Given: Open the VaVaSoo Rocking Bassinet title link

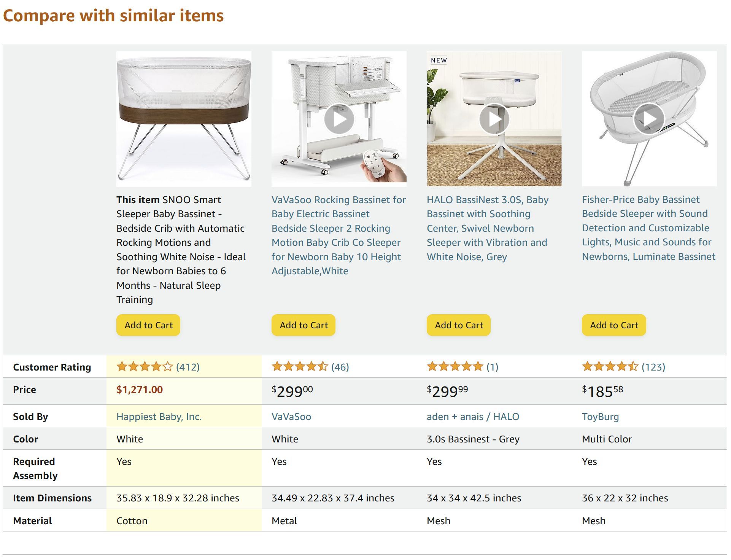Looking at the screenshot, I should tap(338, 235).
